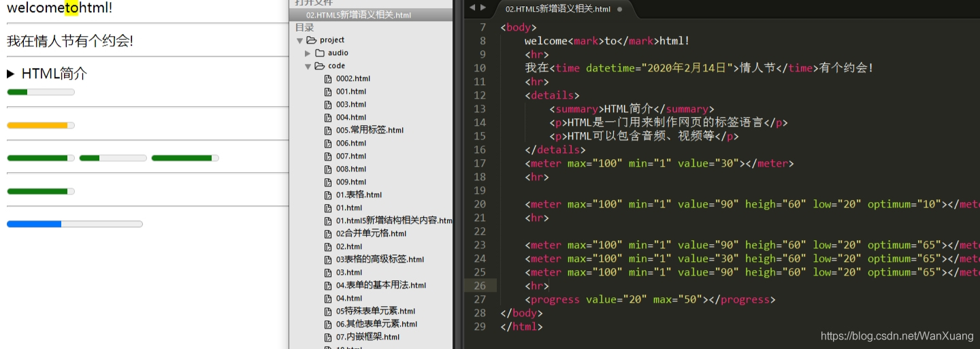Image resolution: width=980 pixels, height=349 pixels.
Task: Select 02.HTML5新增语义相关.html in open files list
Action: pos(359,15)
